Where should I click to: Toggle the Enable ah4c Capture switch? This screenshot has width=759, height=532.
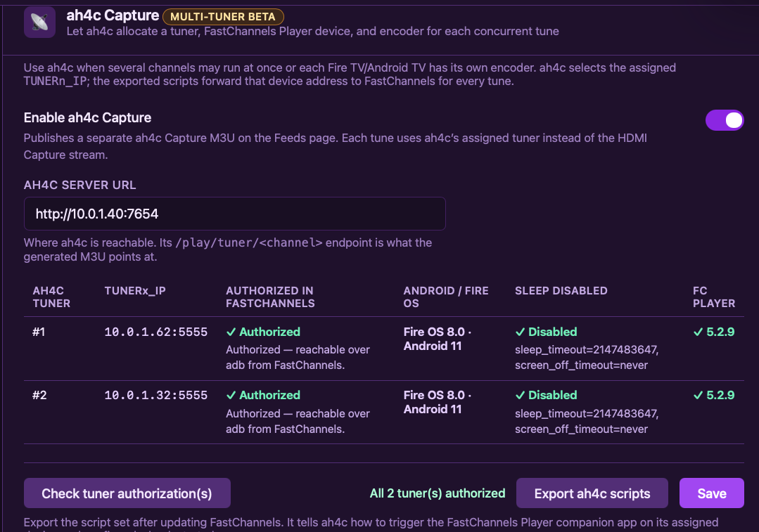[x=724, y=120]
